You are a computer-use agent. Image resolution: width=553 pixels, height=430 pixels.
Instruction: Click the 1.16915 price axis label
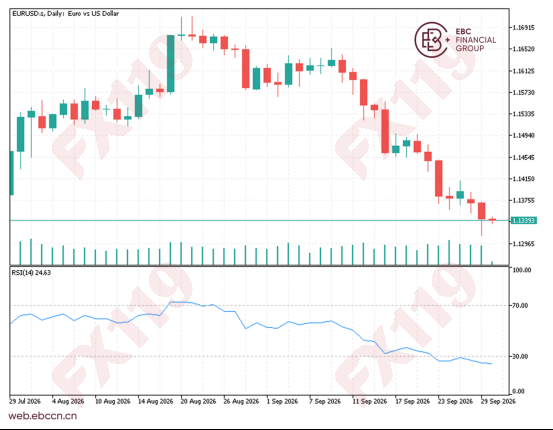[523, 28]
